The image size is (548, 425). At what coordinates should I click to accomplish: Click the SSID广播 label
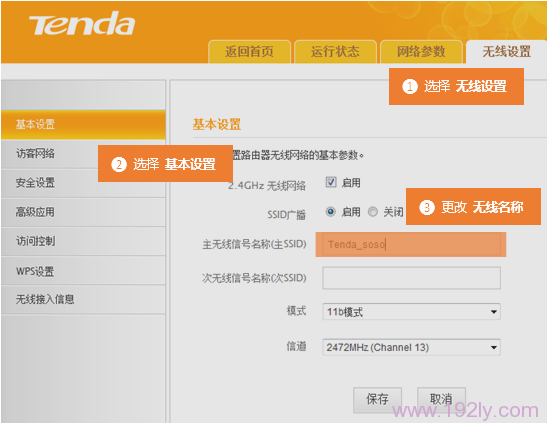287,214
